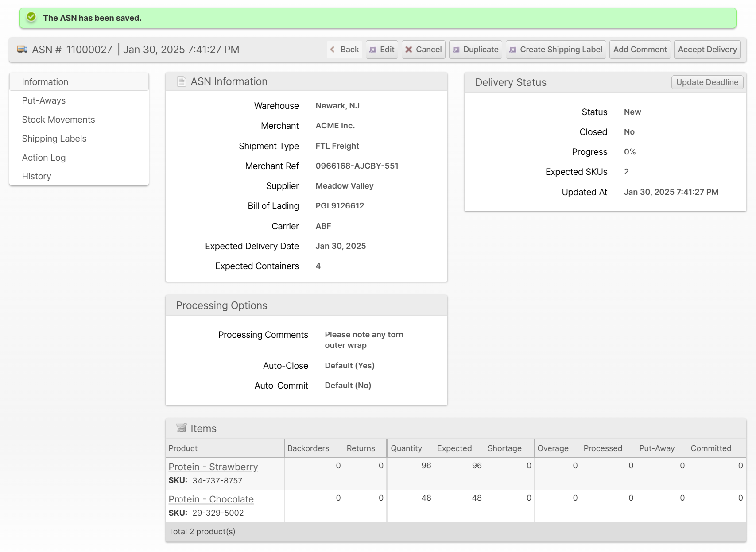This screenshot has height=552, width=756.
Task: Switch to Stock Movements tab
Action: 58,120
